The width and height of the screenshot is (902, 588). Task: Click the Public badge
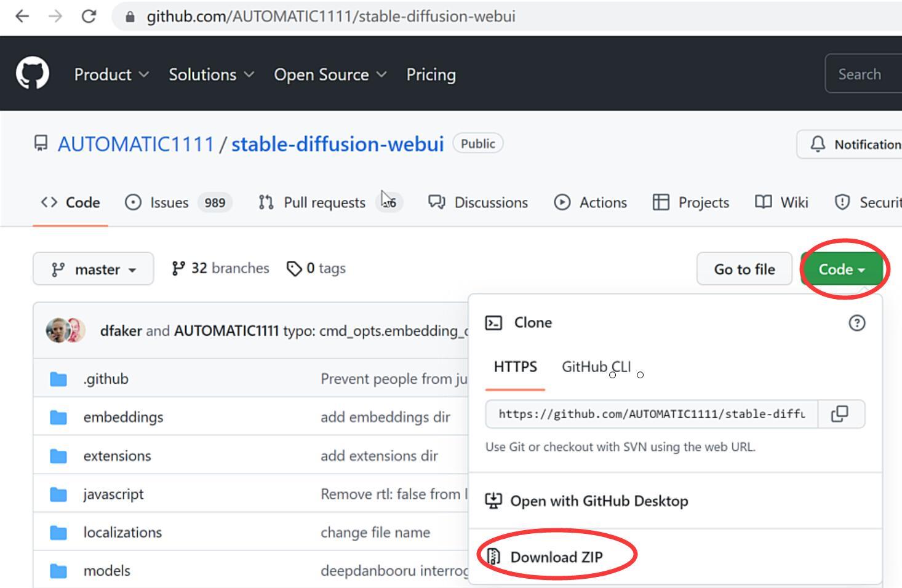coord(478,143)
